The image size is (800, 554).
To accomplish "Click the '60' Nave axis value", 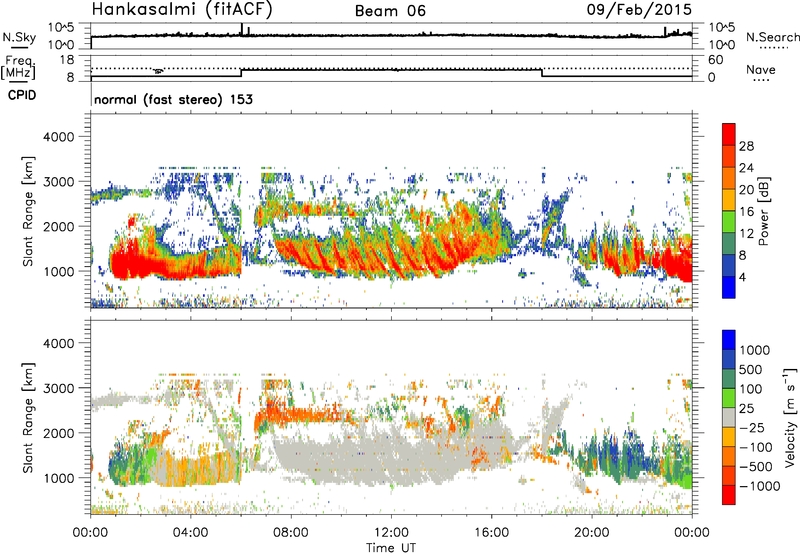I will tap(715, 60).
